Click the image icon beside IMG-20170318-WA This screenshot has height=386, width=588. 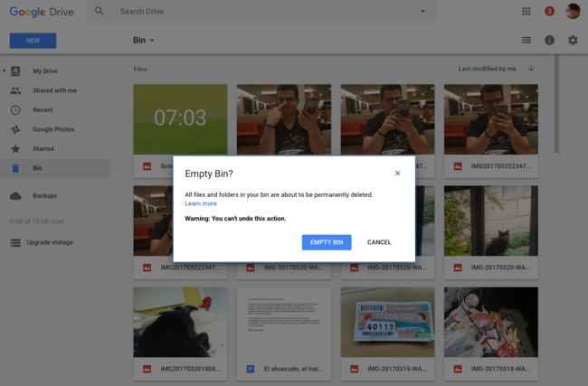[x=458, y=369]
